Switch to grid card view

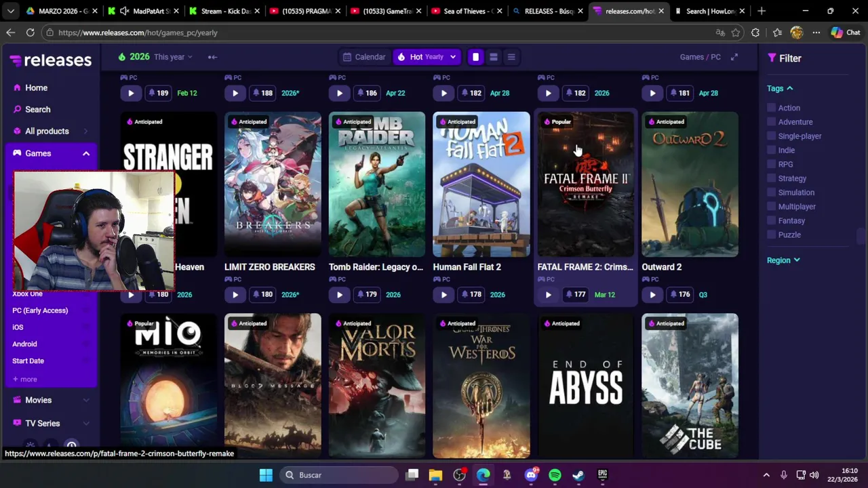475,57
